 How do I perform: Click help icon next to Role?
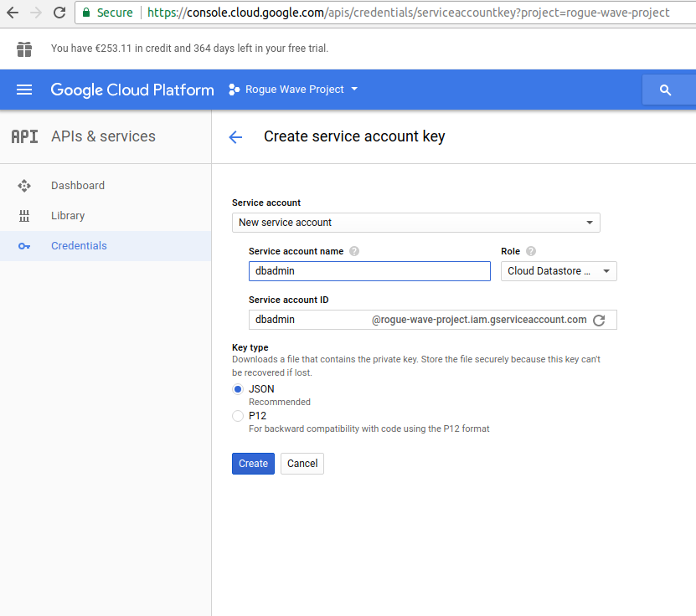[531, 251]
